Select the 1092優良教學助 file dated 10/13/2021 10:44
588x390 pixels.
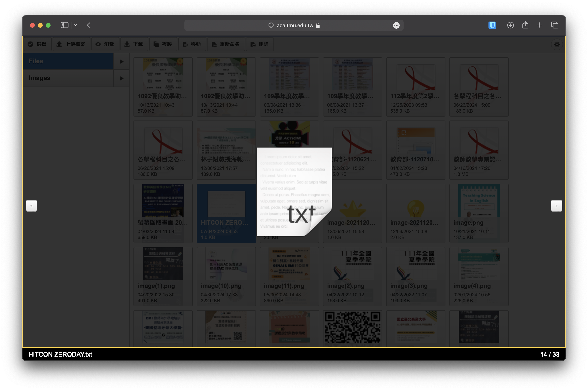pos(226,87)
